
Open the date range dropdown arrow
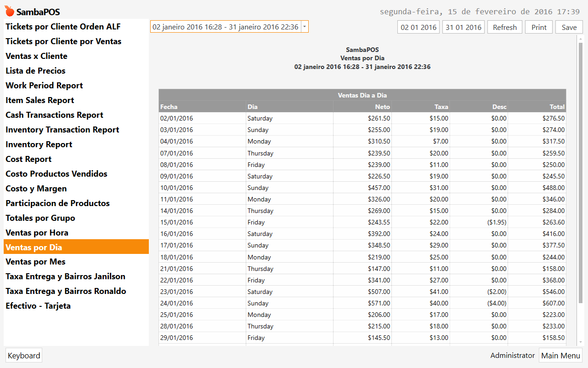click(x=305, y=27)
